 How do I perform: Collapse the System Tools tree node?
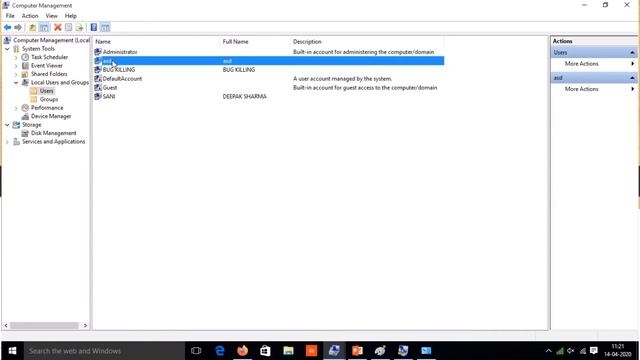(x=7, y=49)
